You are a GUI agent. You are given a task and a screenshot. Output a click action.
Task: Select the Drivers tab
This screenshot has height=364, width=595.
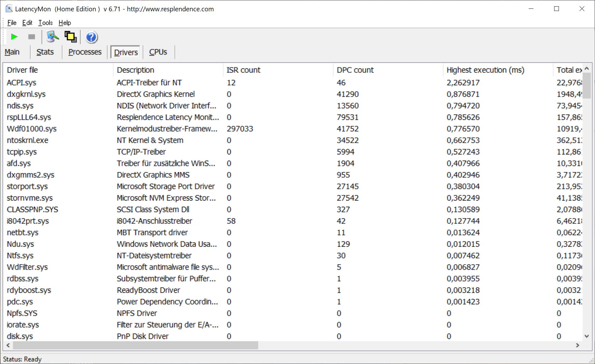(126, 52)
